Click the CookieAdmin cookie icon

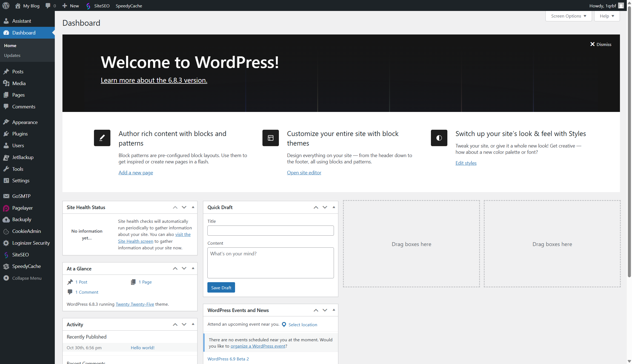point(6,231)
